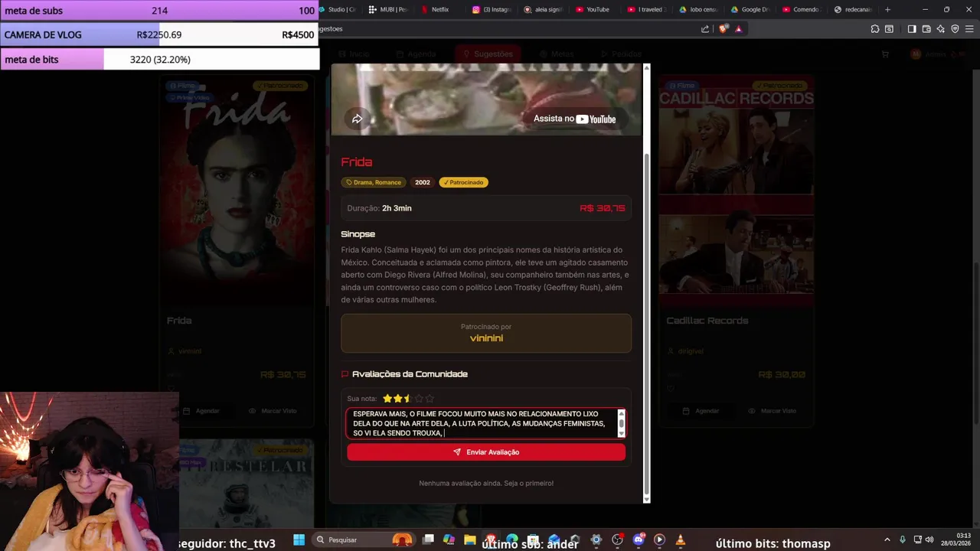Open the video via Assista no YouTube
The width and height of the screenshot is (980, 551).
pyautogui.click(x=574, y=119)
